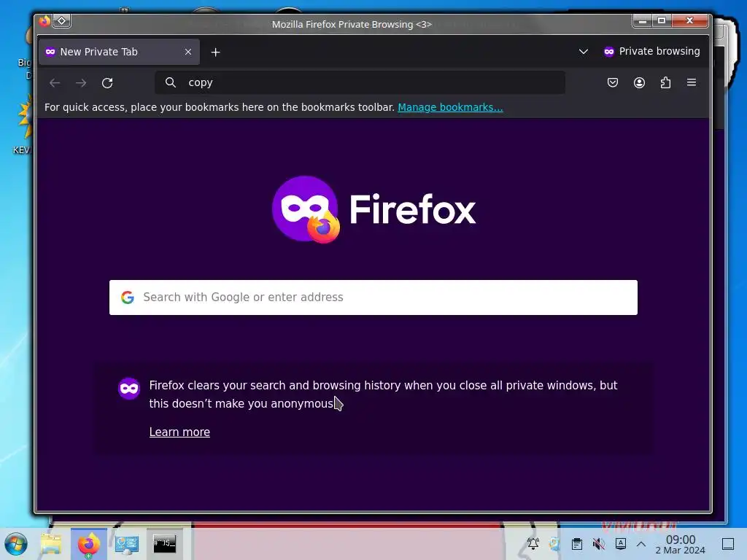Click the muted volume tray icon

click(x=598, y=543)
